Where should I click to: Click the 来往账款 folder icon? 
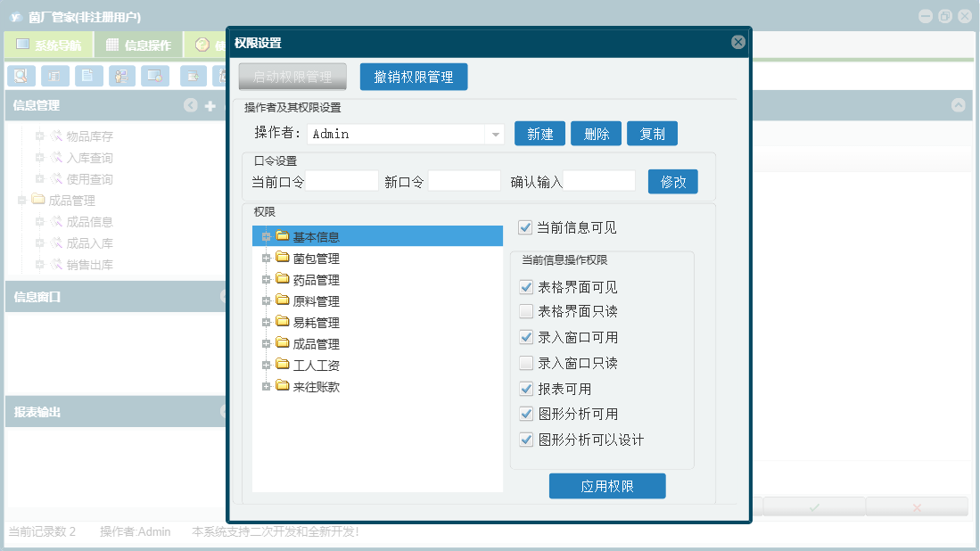[x=283, y=385]
